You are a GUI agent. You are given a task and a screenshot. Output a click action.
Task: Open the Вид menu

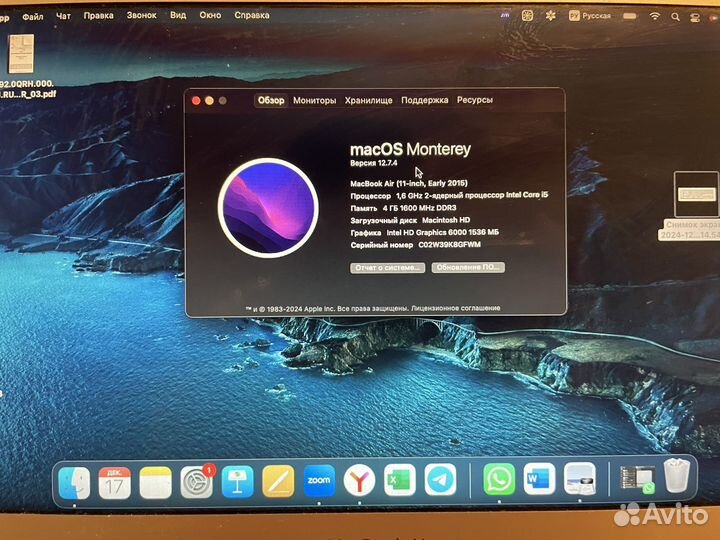point(178,15)
